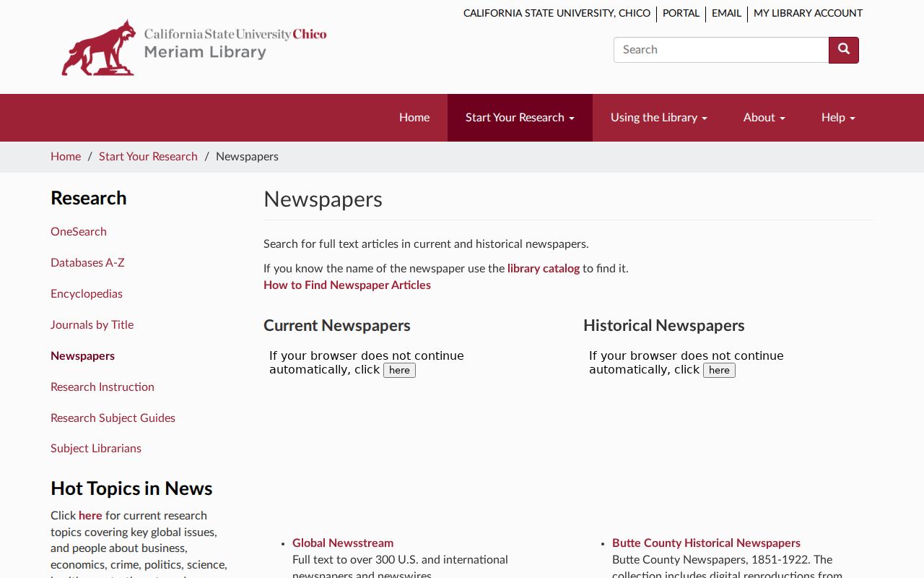
Task: Click the Hot Topics in News heading
Action: pos(131,489)
